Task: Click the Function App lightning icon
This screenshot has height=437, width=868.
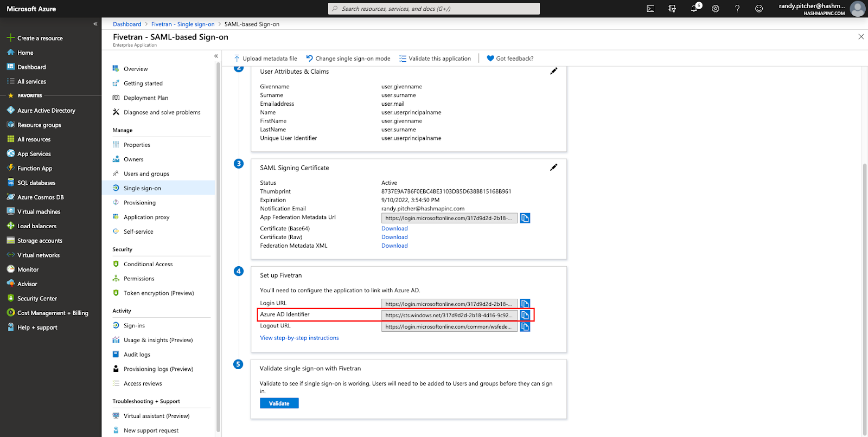Action: tap(10, 168)
